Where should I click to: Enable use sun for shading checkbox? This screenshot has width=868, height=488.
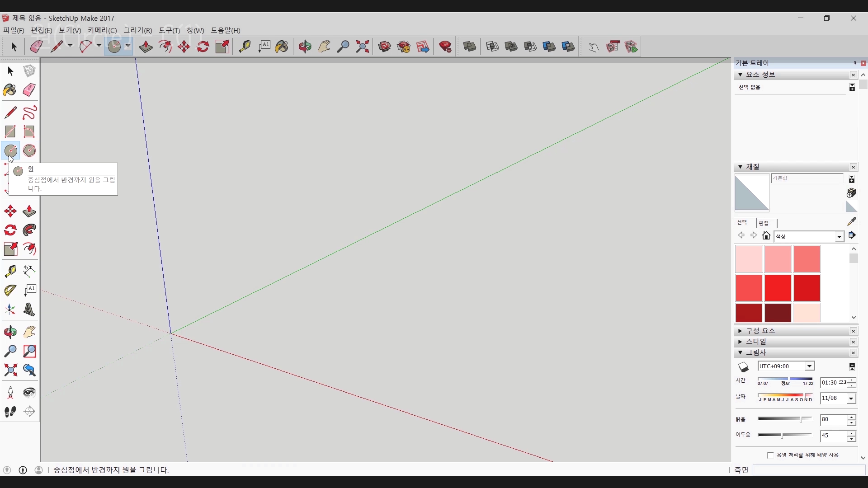[x=770, y=455]
